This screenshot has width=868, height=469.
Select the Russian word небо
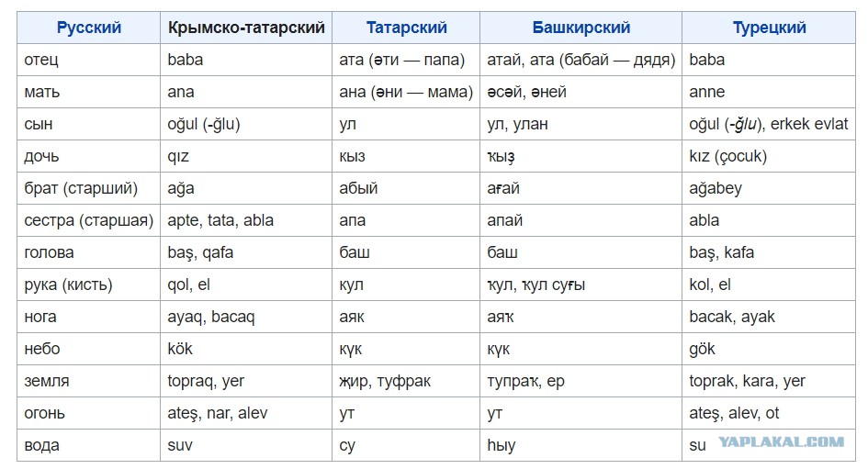[x=42, y=349]
